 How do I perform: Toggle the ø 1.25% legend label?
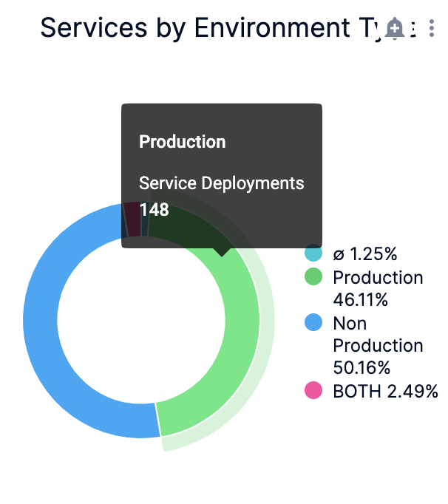tap(365, 253)
